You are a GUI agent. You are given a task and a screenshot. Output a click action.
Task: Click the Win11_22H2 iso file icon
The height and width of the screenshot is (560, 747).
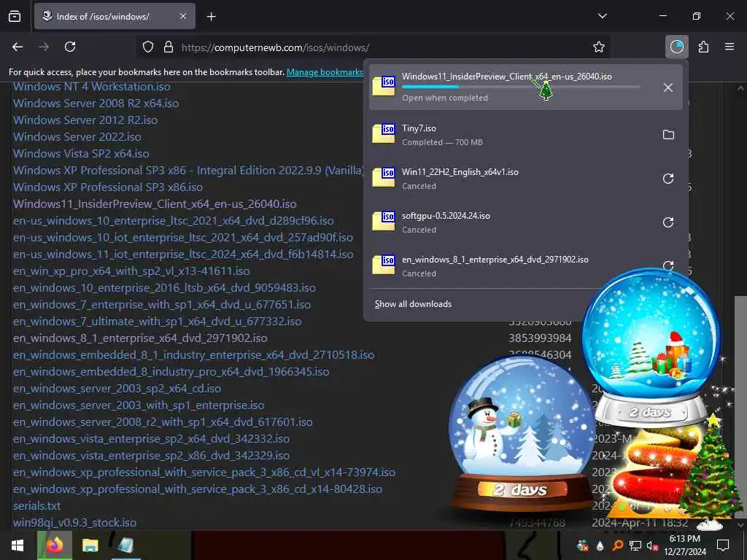(384, 178)
